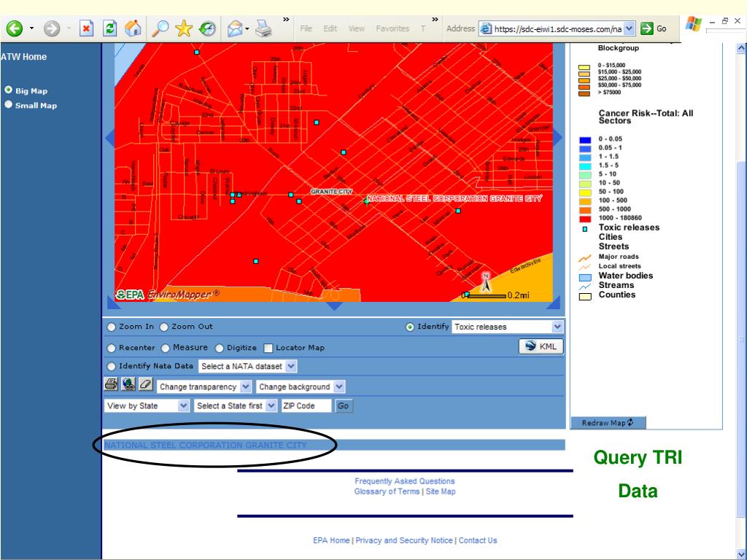Open NATIONAL STEEL CORPORATION GRANITE CITY link

click(x=205, y=446)
